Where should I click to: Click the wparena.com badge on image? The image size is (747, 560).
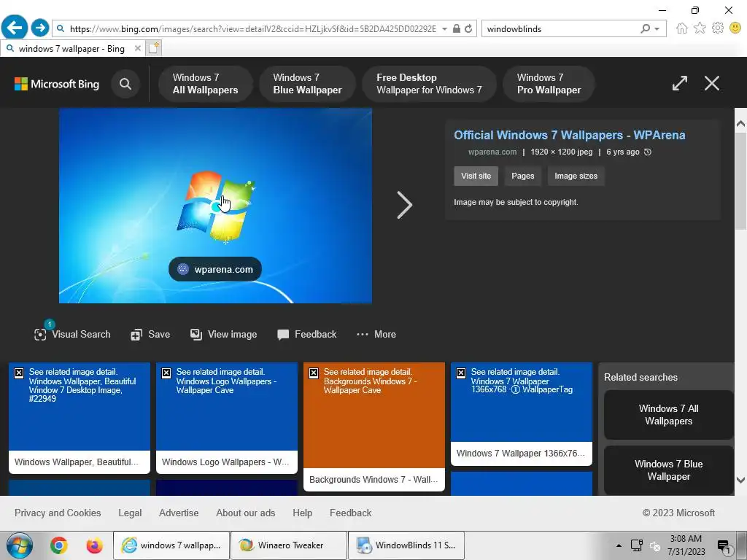[215, 270]
